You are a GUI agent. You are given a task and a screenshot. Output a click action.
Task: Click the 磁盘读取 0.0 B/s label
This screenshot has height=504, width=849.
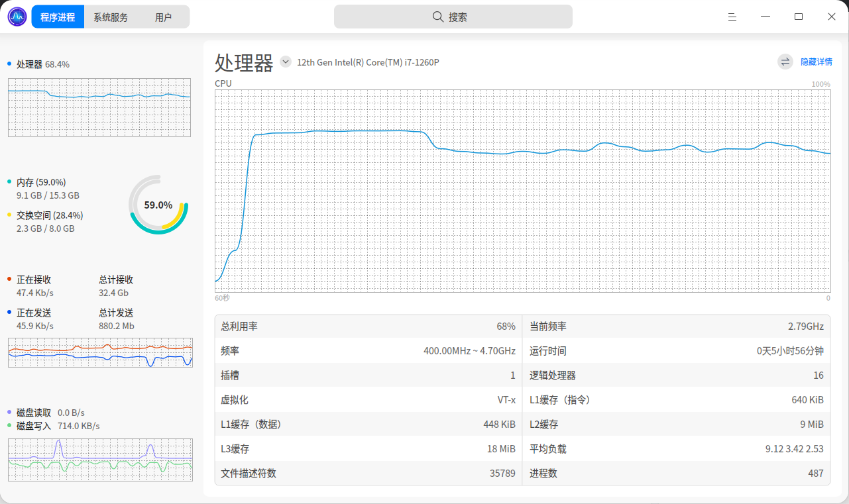click(x=50, y=413)
